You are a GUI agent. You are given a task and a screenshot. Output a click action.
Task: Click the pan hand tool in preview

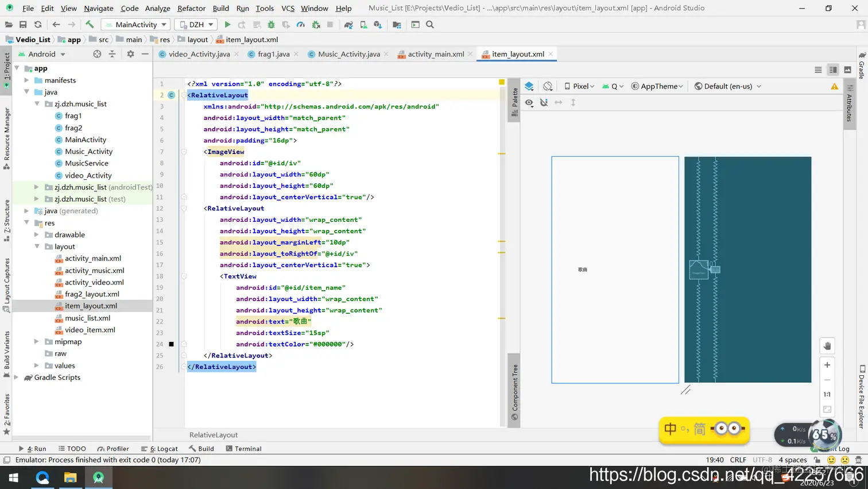[x=827, y=346]
